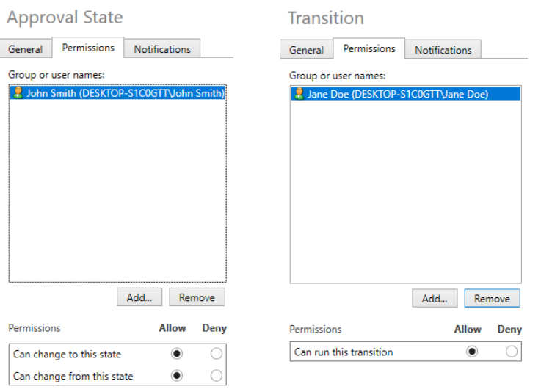Allow 'Can change from this state'
541x392 pixels.
pos(177,375)
